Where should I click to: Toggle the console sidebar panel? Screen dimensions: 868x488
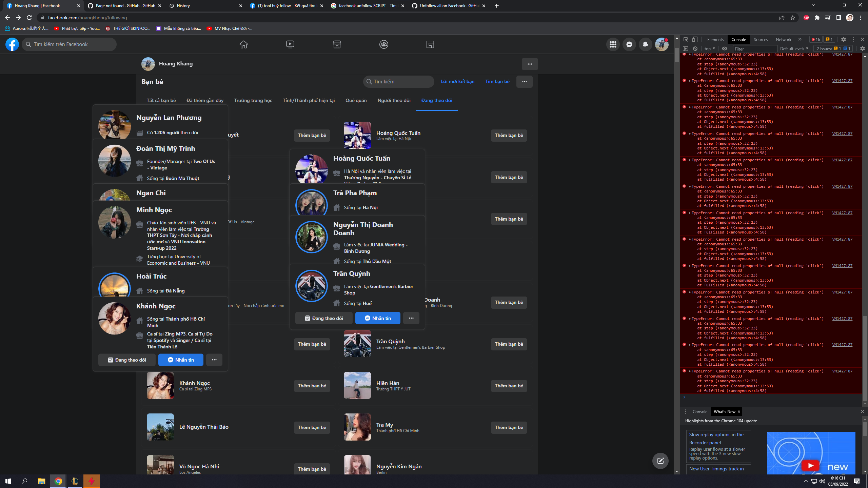[686, 48]
